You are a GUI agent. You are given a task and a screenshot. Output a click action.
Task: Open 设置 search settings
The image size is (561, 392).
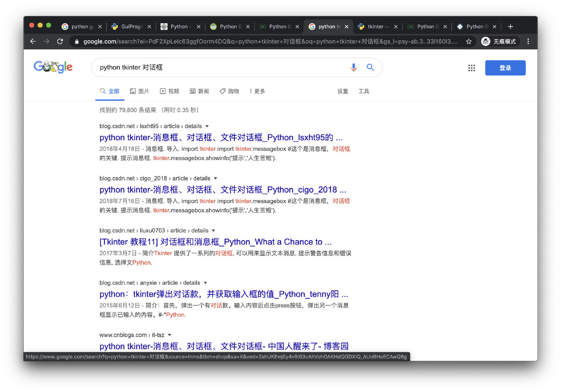343,91
